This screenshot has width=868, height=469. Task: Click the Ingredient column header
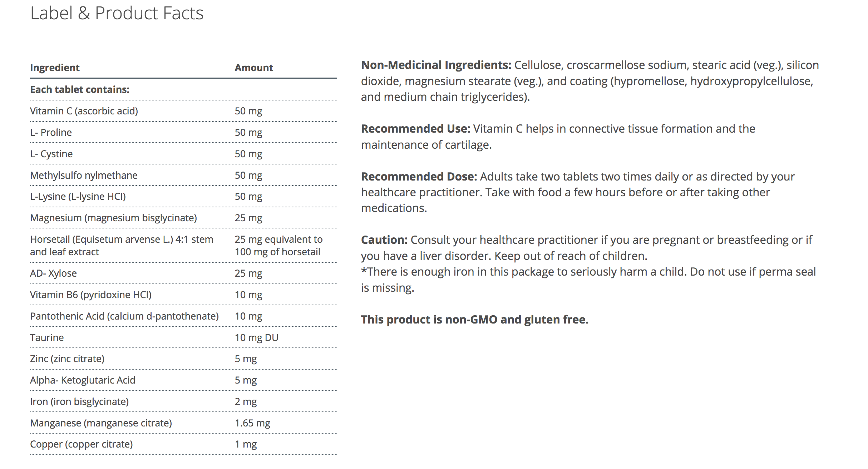[x=55, y=68]
